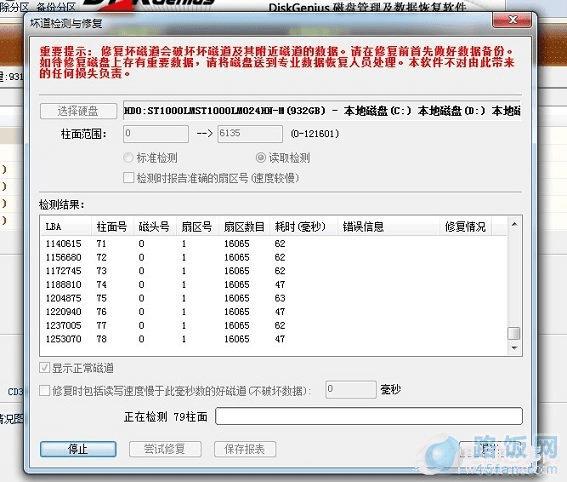Click 备份分区 in the DiskGenius toolbar behind
567x482 pixels.
57,6
